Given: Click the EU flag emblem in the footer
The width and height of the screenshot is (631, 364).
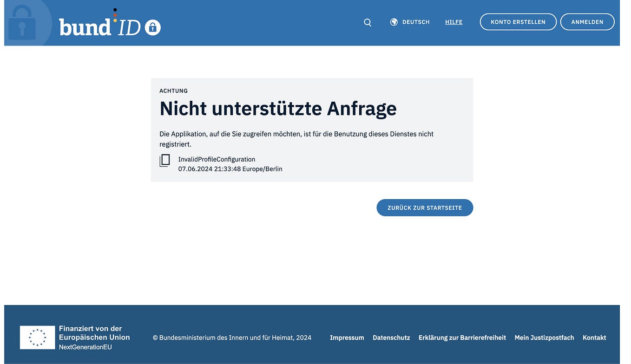Looking at the screenshot, I should pos(37,337).
